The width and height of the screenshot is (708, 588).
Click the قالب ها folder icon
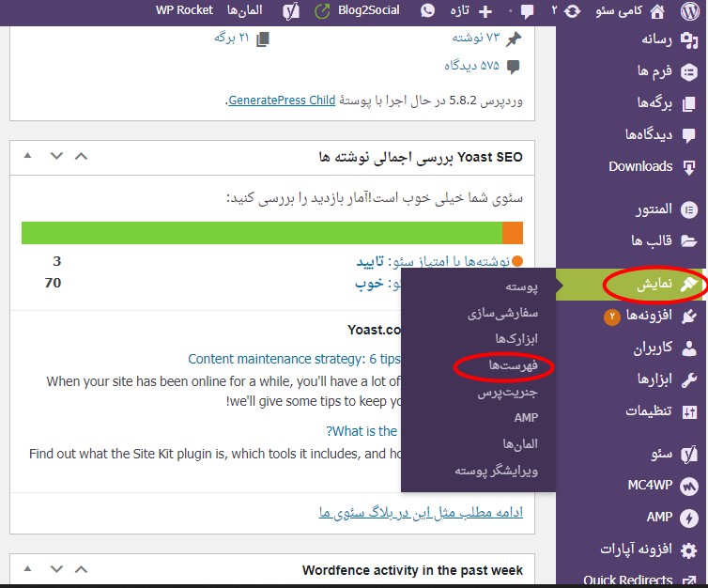(x=689, y=241)
